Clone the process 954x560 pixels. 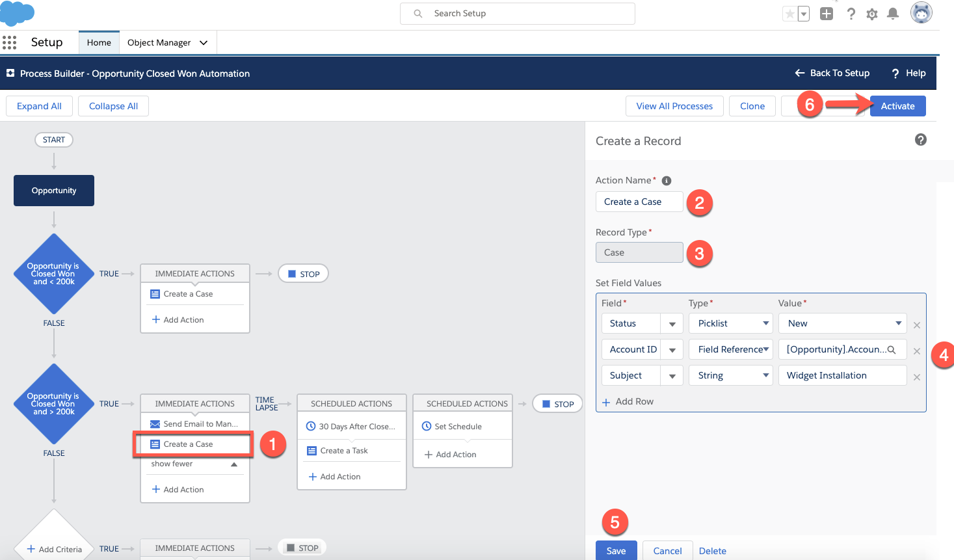coord(752,106)
